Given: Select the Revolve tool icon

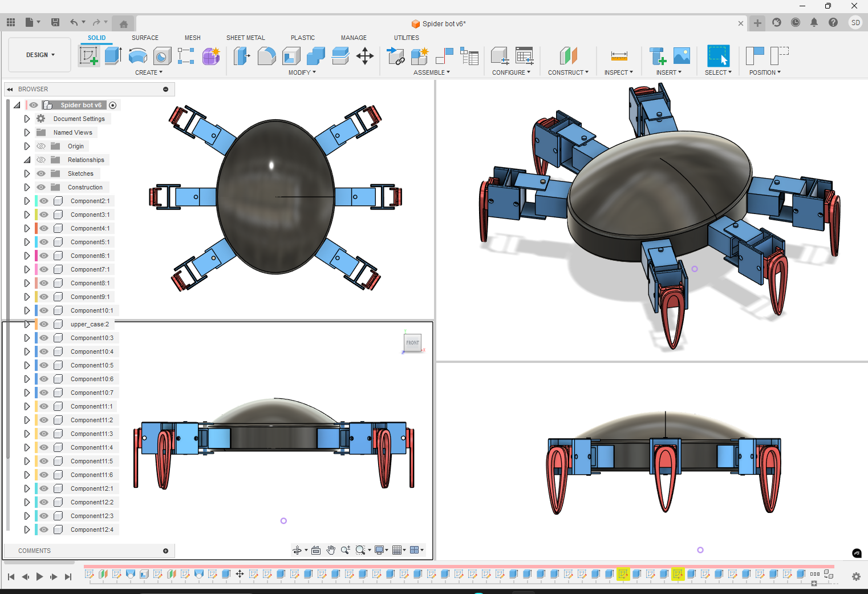Looking at the screenshot, I should (137, 56).
